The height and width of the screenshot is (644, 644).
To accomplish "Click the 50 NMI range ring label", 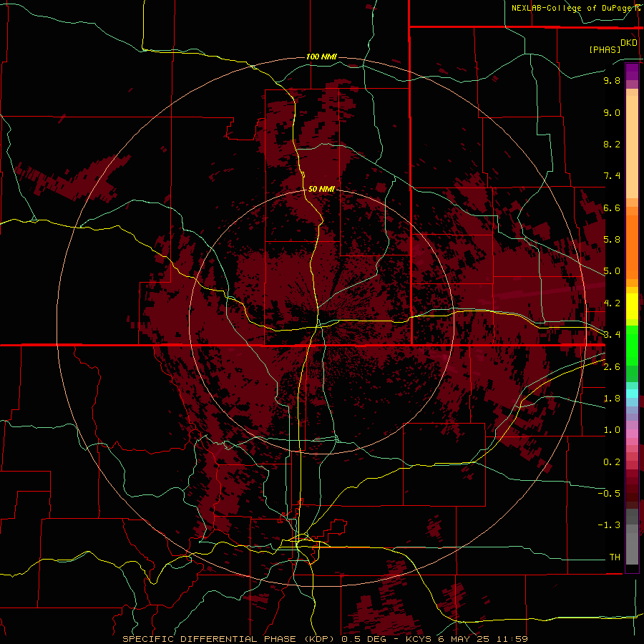I will coord(321,189).
